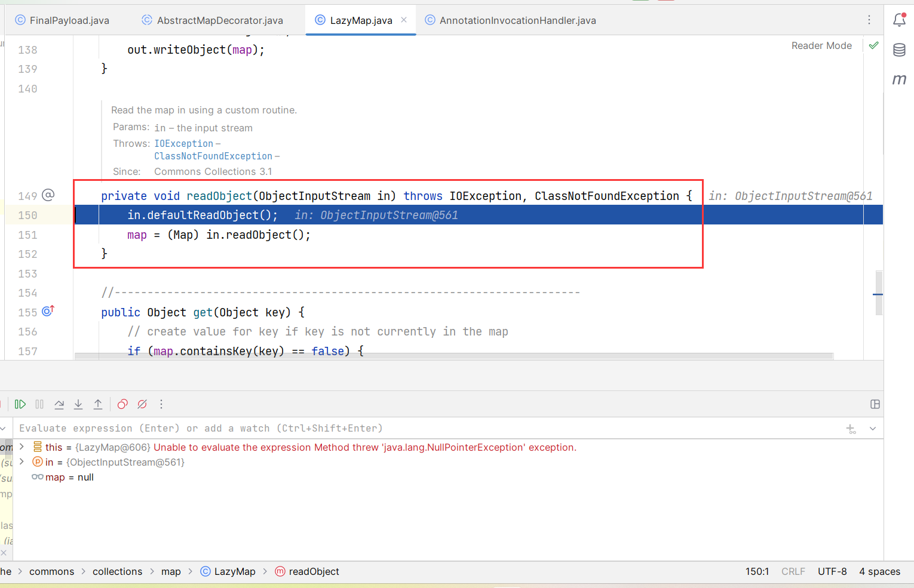Screen dimensions: 914x588
Task: Click the Step Over debug button
Action: [x=59, y=404]
